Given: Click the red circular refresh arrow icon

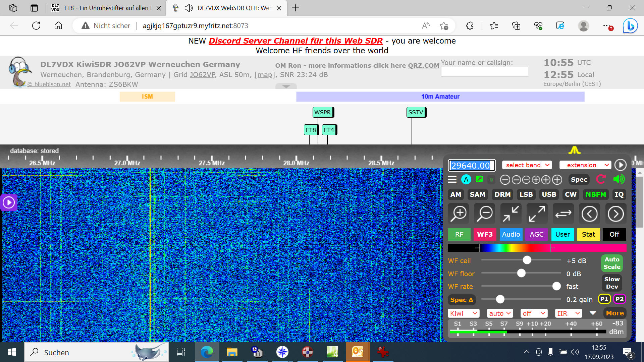Looking at the screenshot, I should point(601,179).
